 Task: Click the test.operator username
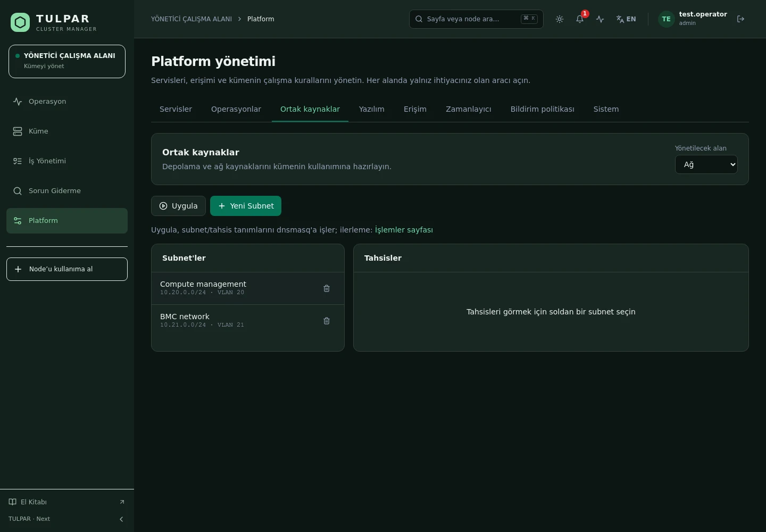pyautogui.click(x=703, y=14)
